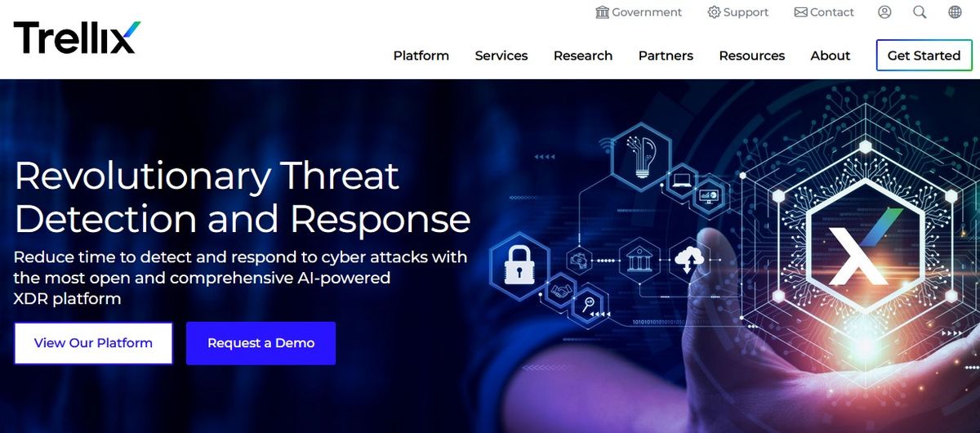Open the user account icon
Image resolution: width=980 pixels, height=433 pixels.
pyautogui.click(x=884, y=12)
